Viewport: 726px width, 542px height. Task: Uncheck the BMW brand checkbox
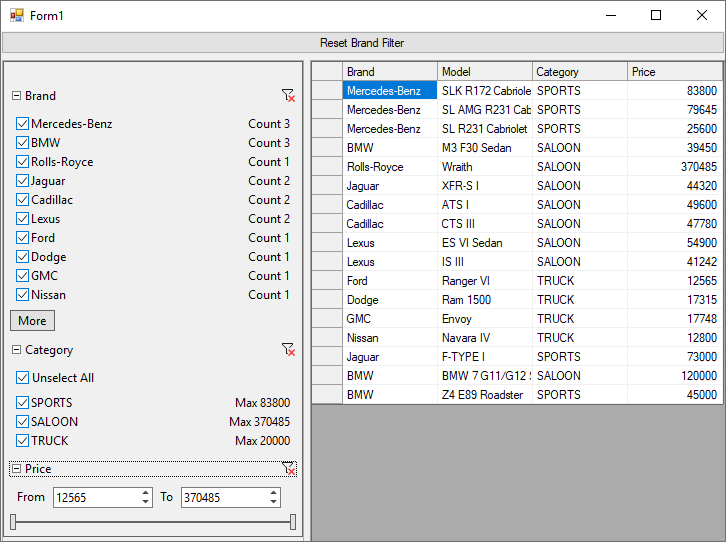click(22, 143)
